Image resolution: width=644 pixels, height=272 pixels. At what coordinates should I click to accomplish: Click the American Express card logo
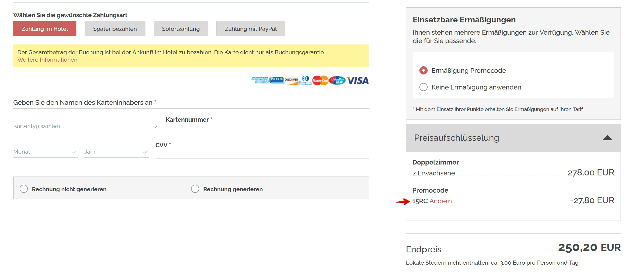pos(260,80)
